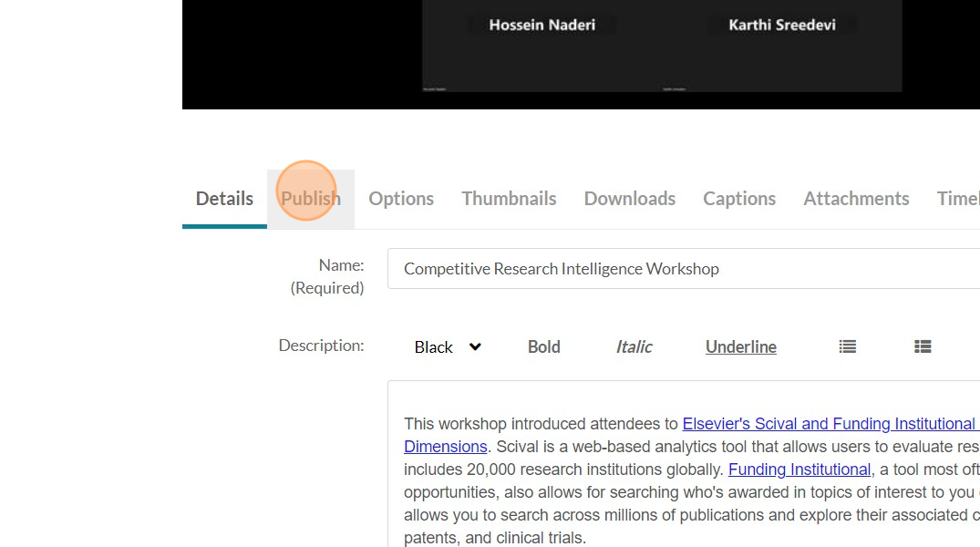Open the Funding Institutional link
Viewport: 980px width, 547px height.
pos(799,470)
